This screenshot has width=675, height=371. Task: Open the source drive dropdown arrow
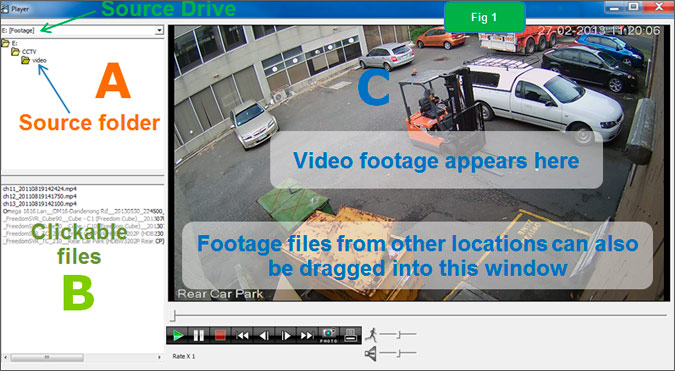tap(159, 30)
